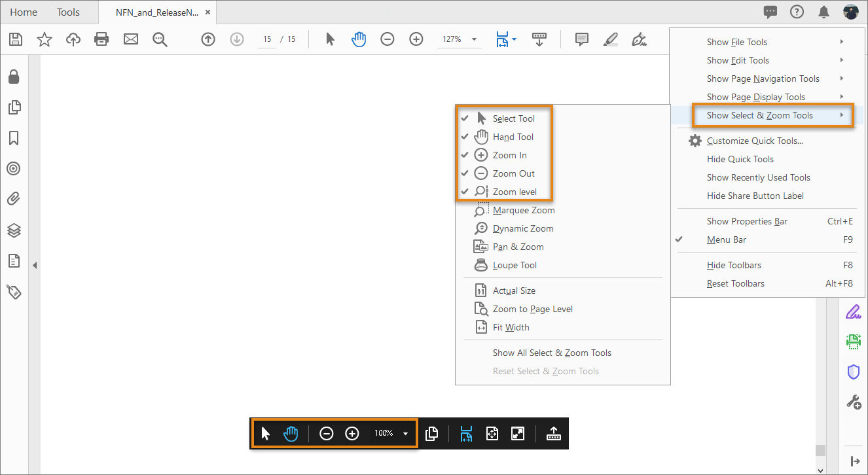Click the Save file icon in toolbar
Screen dimensions: 868x475
pyautogui.click(x=16, y=39)
